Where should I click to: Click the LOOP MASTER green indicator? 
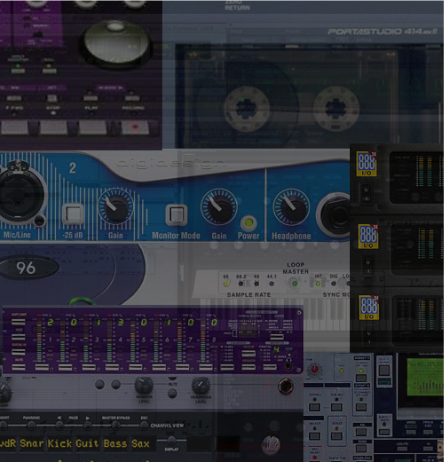pos(295,283)
